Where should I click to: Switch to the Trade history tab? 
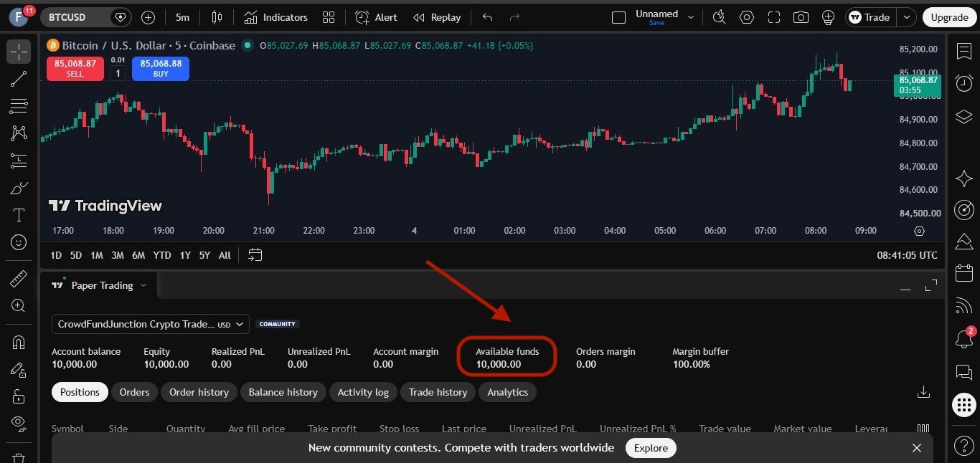tap(438, 392)
